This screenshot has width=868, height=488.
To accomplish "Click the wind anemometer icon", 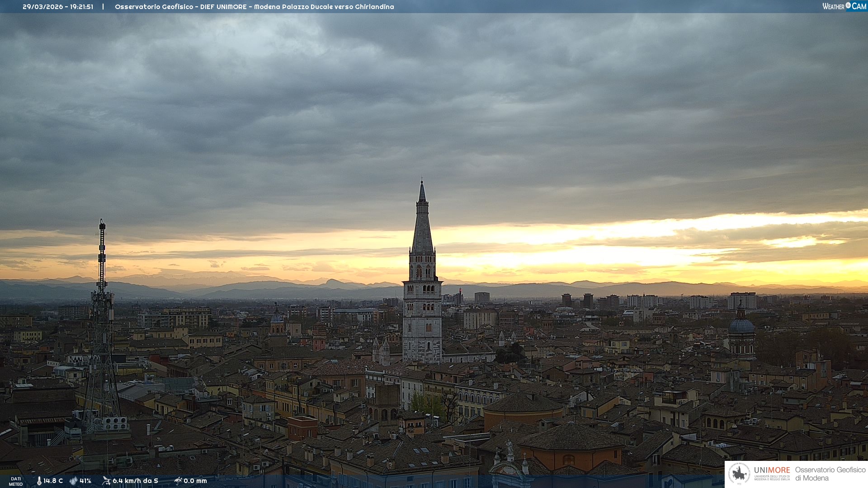I will tap(106, 481).
